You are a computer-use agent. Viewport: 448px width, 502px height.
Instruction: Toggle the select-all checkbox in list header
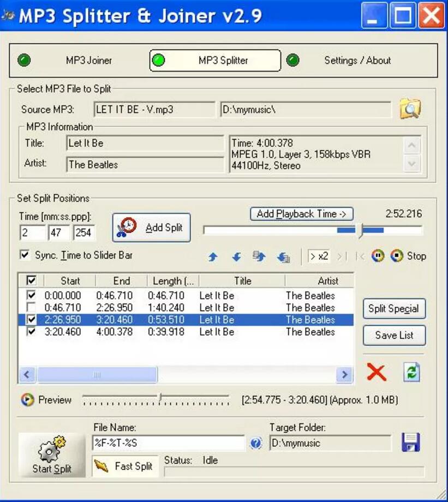pos(31,281)
